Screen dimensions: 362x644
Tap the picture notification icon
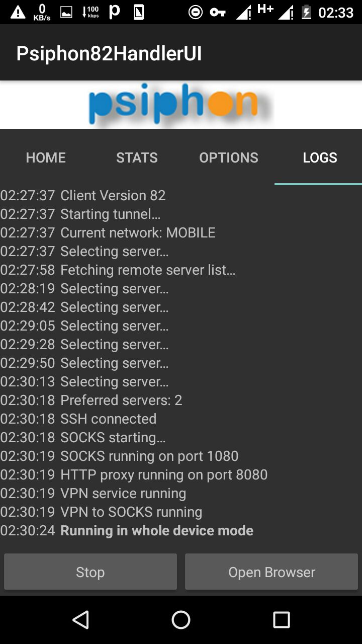(x=66, y=13)
